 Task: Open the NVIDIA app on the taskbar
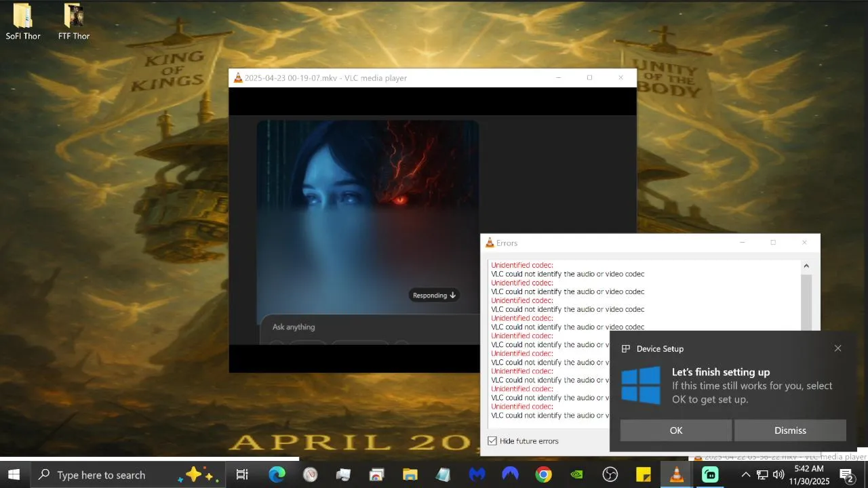click(576, 475)
